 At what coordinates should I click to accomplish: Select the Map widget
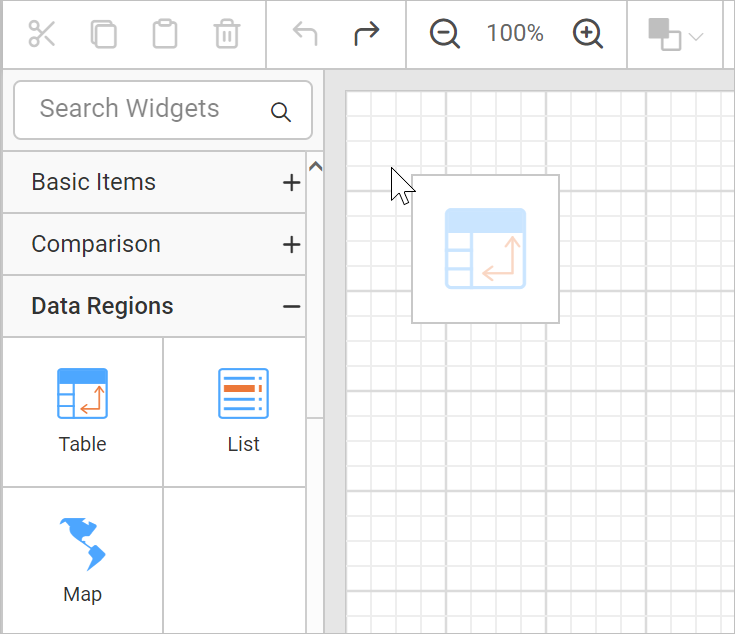pyautogui.click(x=82, y=560)
